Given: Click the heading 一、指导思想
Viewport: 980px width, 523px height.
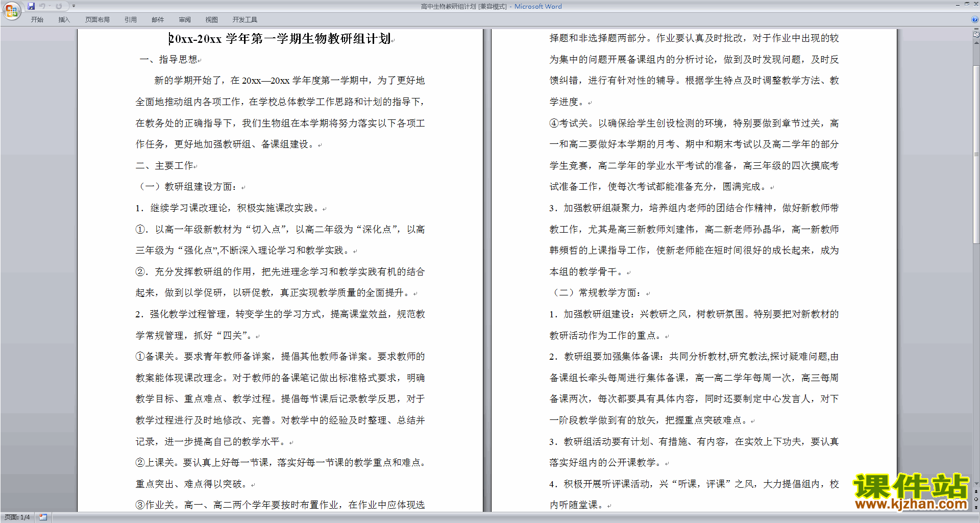Looking at the screenshot, I should coord(169,59).
